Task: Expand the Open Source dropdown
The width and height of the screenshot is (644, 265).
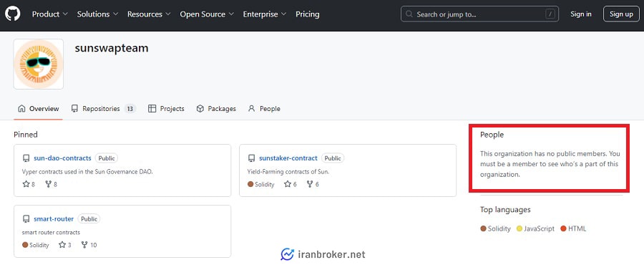Action: pos(207,14)
